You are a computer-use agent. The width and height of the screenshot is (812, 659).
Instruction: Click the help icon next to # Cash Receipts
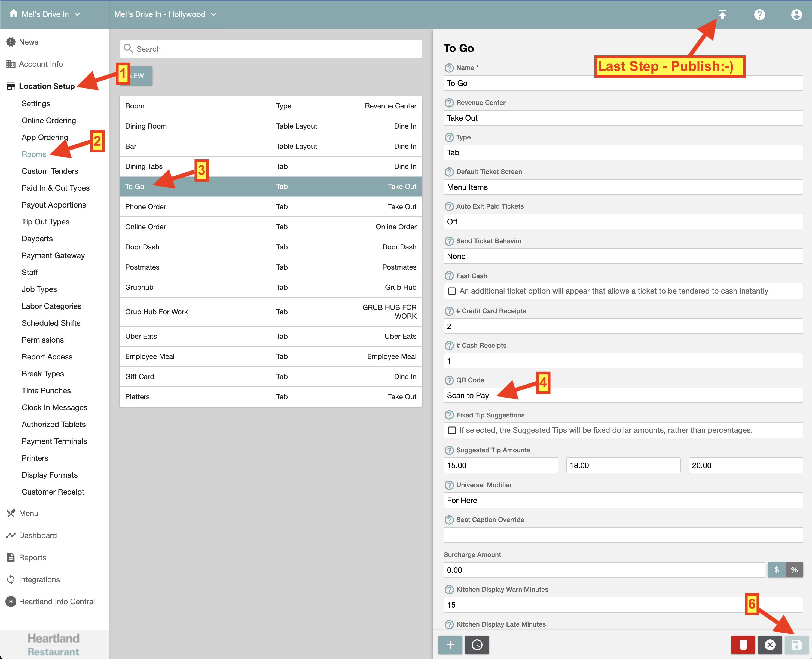[x=449, y=346]
